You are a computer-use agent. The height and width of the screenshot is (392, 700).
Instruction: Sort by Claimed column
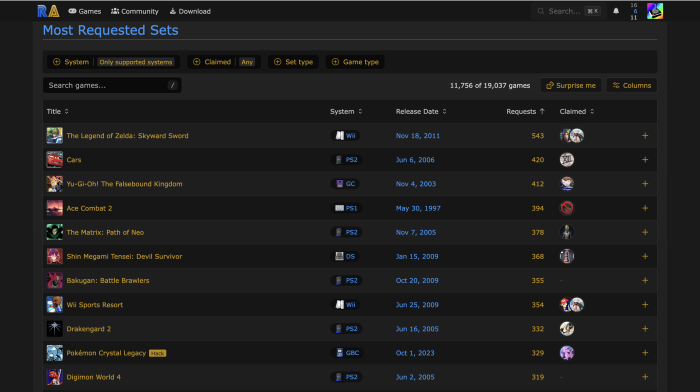tap(577, 112)
